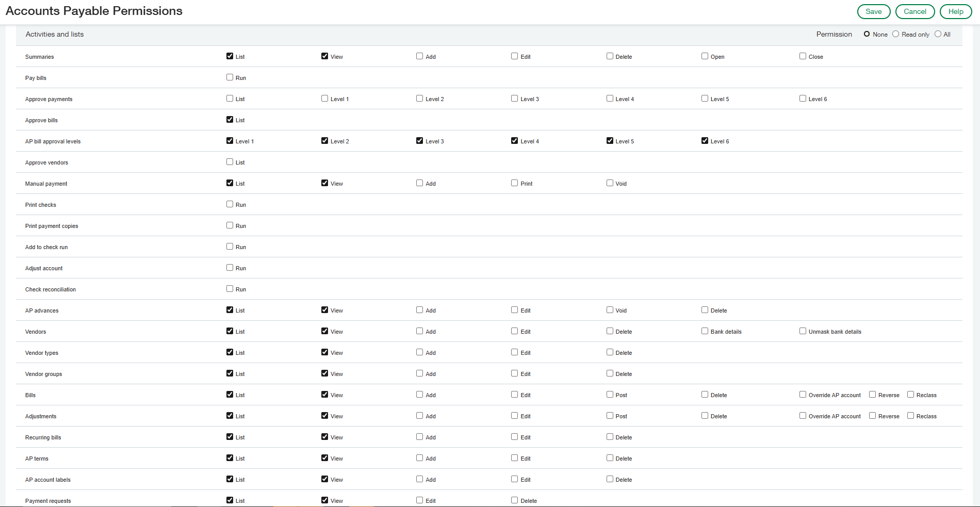Check Post checkbox in Bills row
Screen dimensions: 980x507
point(610,395)
